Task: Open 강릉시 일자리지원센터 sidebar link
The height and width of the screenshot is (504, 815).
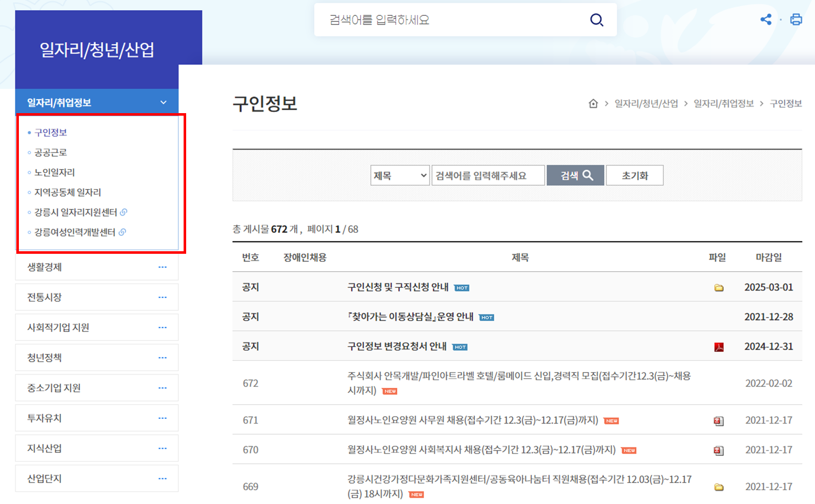Action: (75, 212)
